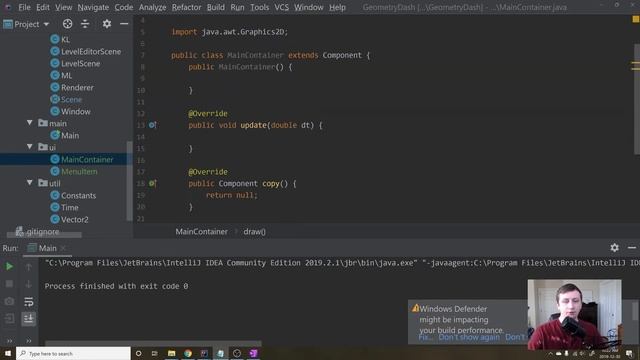Open the Code menu
The width and height of the screenshot is (640, 360).
[x=123, y=7]
